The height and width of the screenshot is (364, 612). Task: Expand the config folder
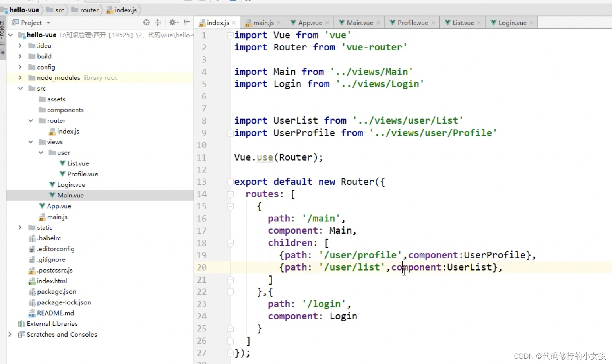tap(20, 67)
